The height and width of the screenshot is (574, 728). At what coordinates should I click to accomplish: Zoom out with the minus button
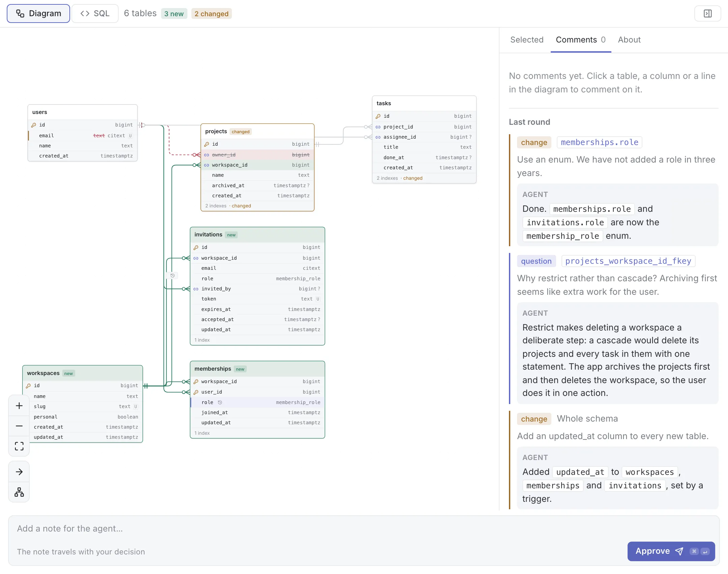point(19,426)
